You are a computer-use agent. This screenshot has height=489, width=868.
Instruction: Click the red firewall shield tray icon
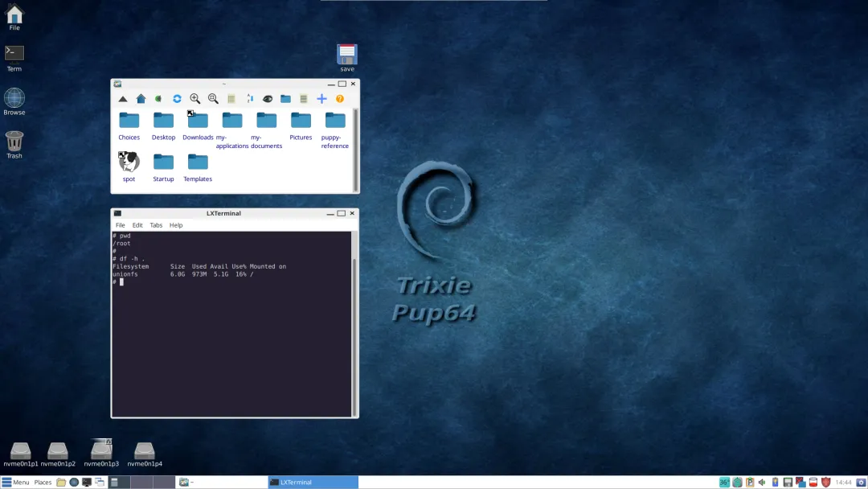pos(826,483)
